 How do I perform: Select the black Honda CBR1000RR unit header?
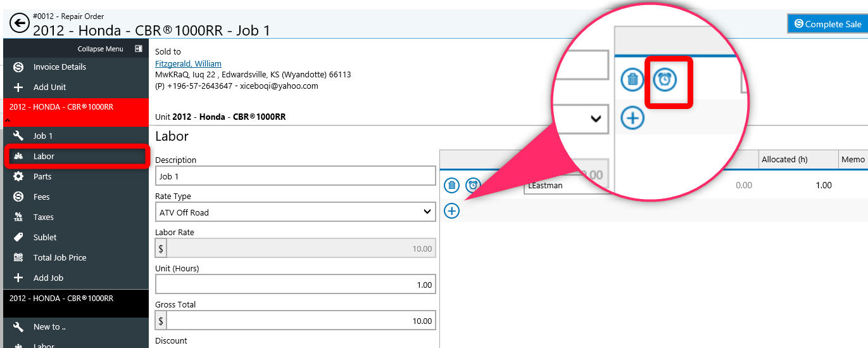click(76, 303)
